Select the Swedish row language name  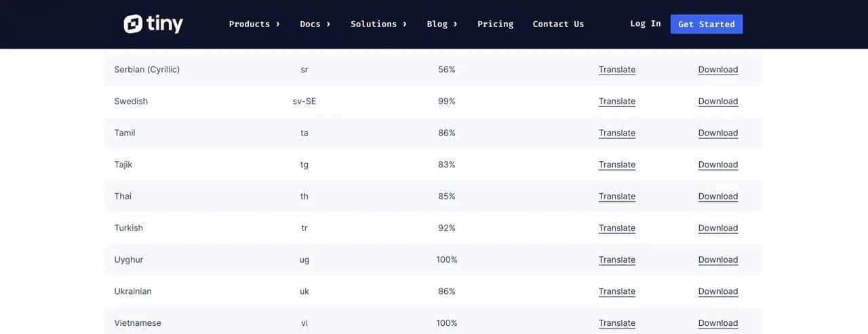point(131,102)
